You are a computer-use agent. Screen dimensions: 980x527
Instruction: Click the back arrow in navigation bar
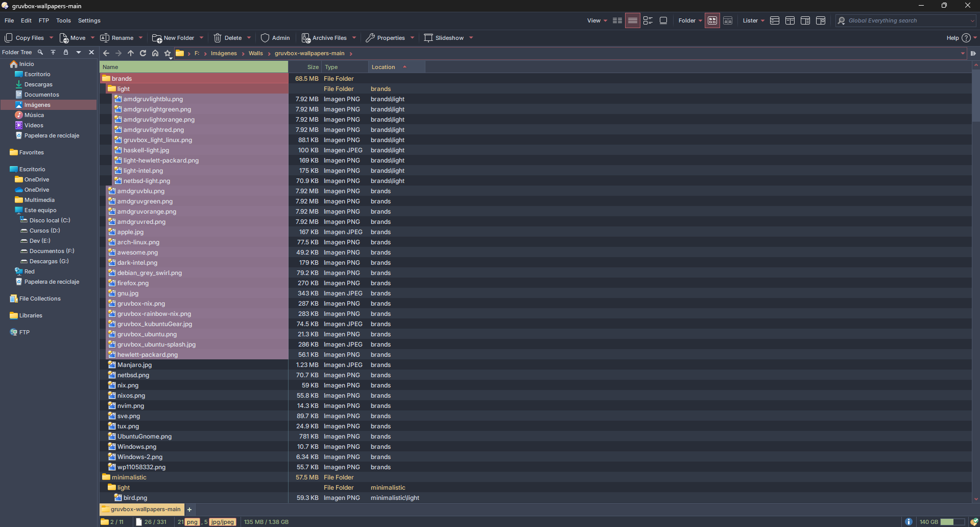pos(106,53)
